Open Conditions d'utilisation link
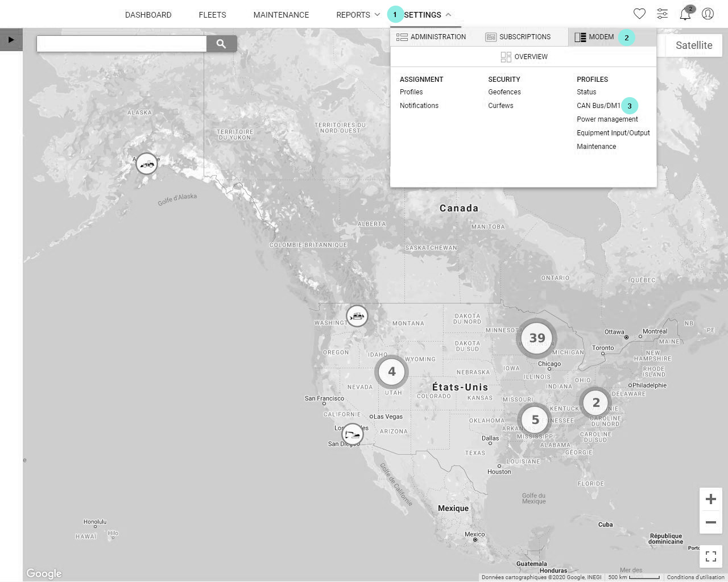 point(696,577)
